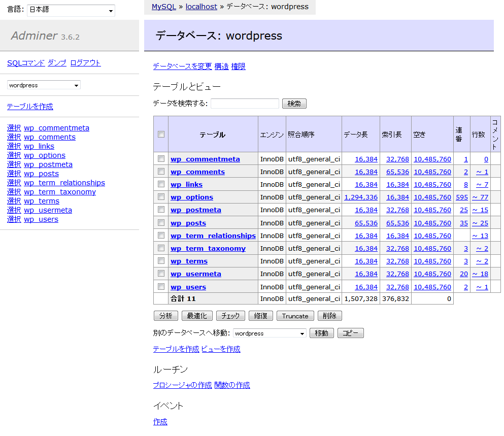
Task: Click the チェック check button
Action: 230,316
